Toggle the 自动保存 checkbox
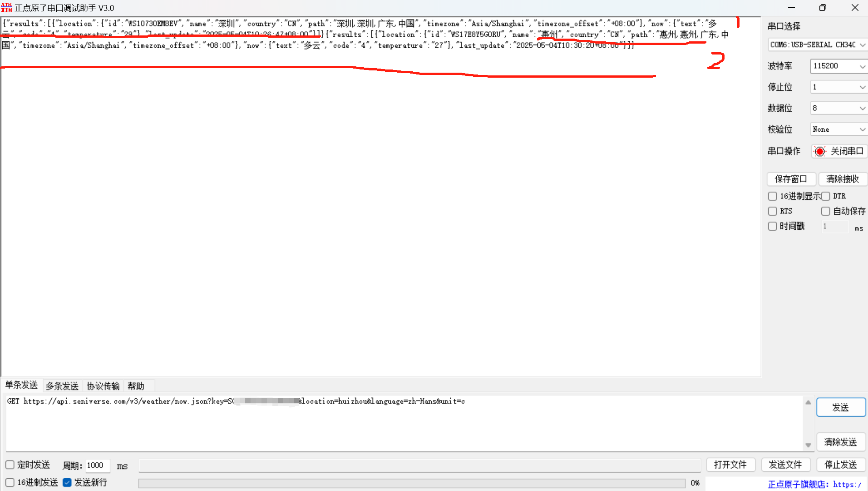The width and height of the screenshot is (868, 491). [x=826, y=211]
